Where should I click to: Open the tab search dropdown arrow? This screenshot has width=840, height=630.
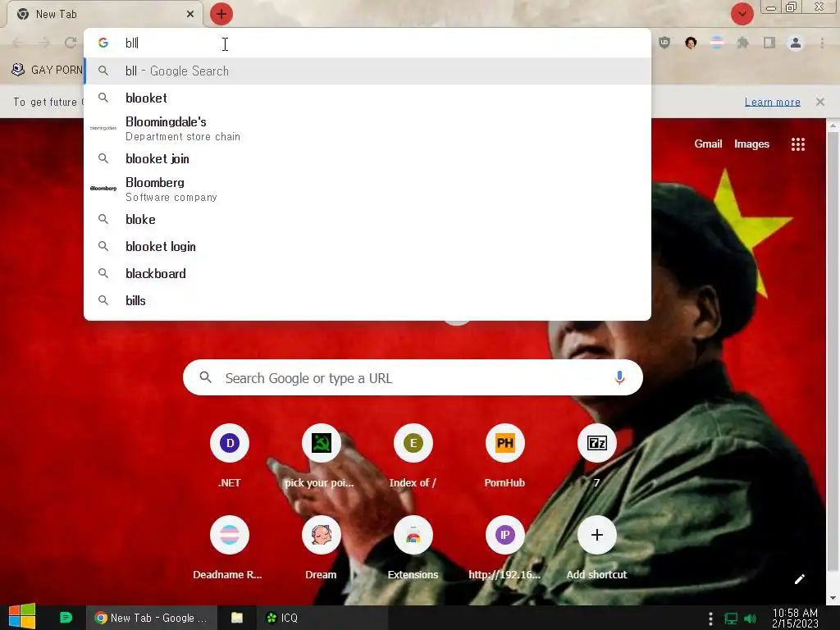[x=742, y=14]
